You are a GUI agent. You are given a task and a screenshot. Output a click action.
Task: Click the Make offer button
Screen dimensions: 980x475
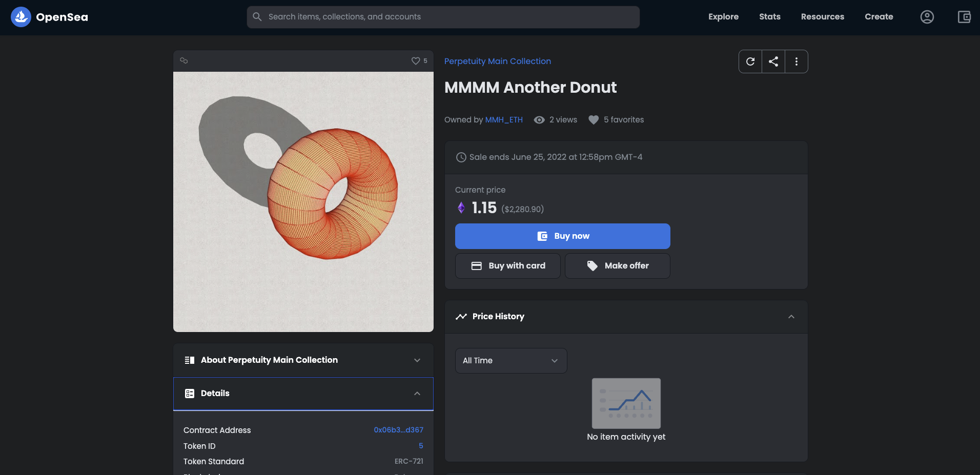[x=617, y=266]
